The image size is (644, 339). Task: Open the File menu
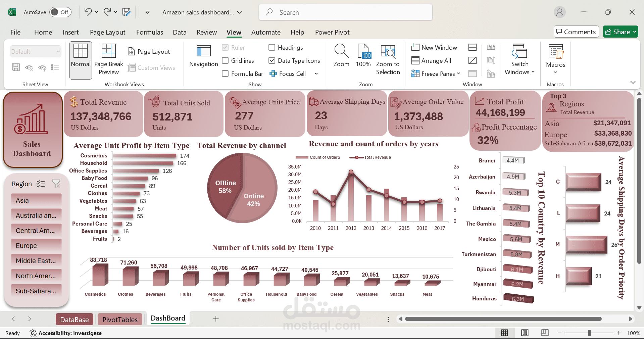pos(15,32)
